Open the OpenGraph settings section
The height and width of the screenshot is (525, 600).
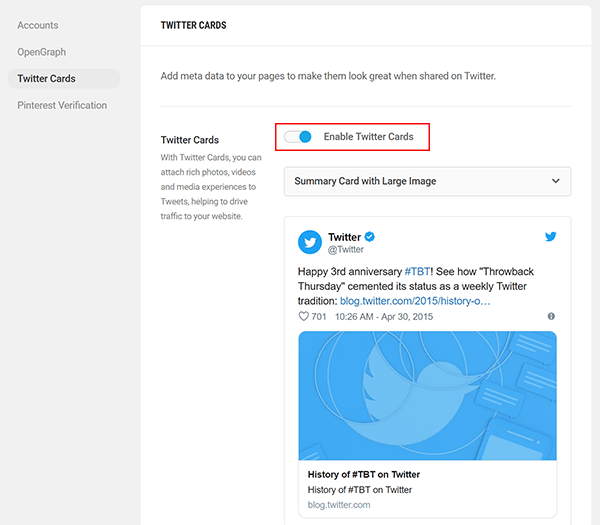(41, 52)
